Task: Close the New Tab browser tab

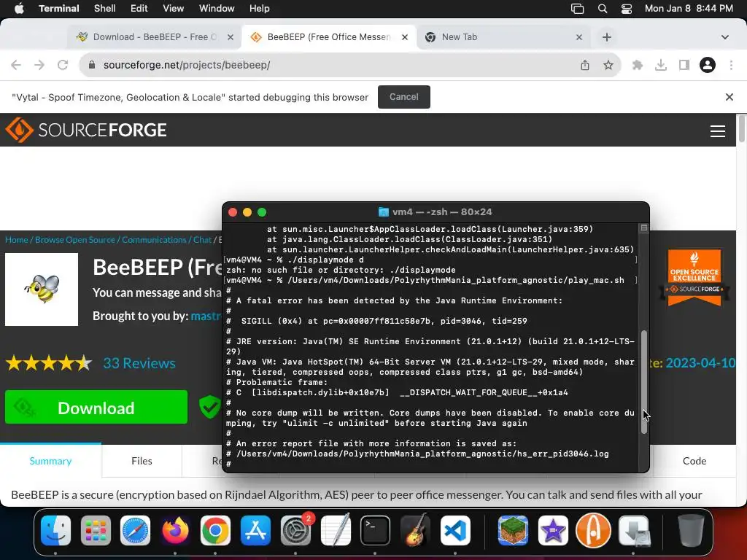Action: (578, 37)
